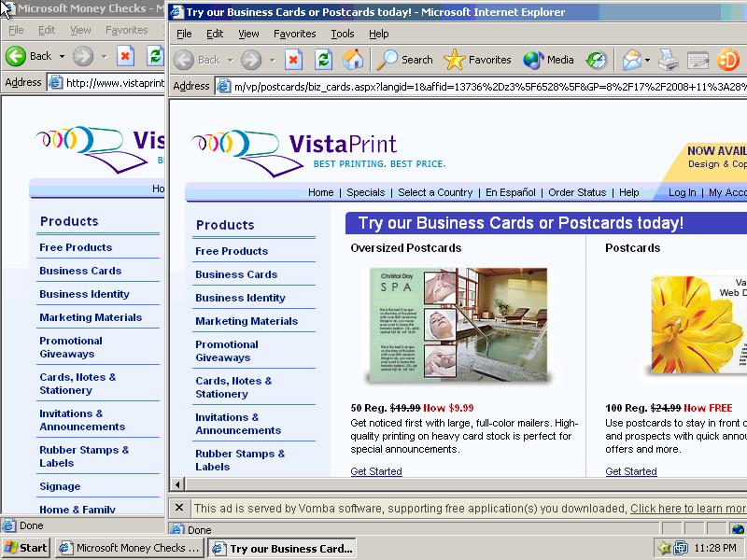This screenshot has width=747, height=560.
Task: Open Forward history dropdown in front browser
Action: click(272, 61)
